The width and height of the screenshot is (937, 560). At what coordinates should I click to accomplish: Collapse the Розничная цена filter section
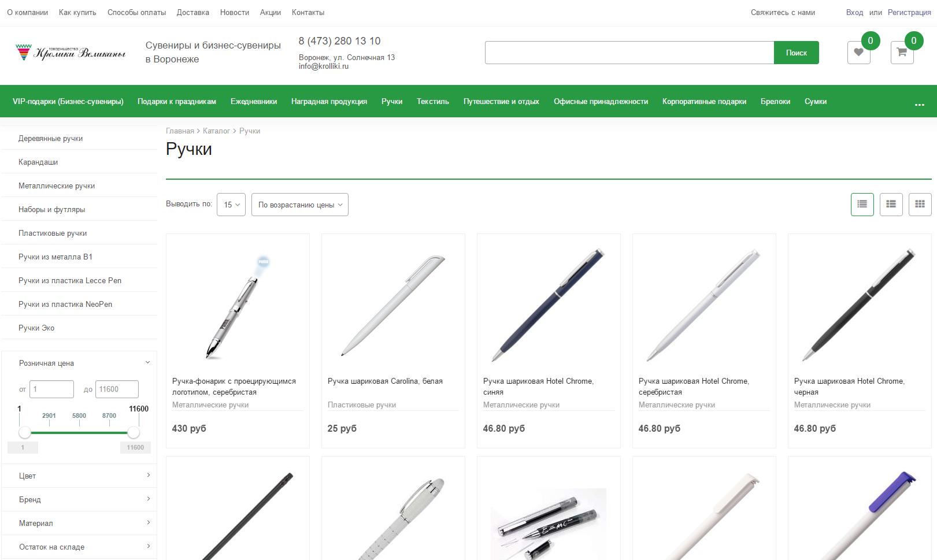80,363
